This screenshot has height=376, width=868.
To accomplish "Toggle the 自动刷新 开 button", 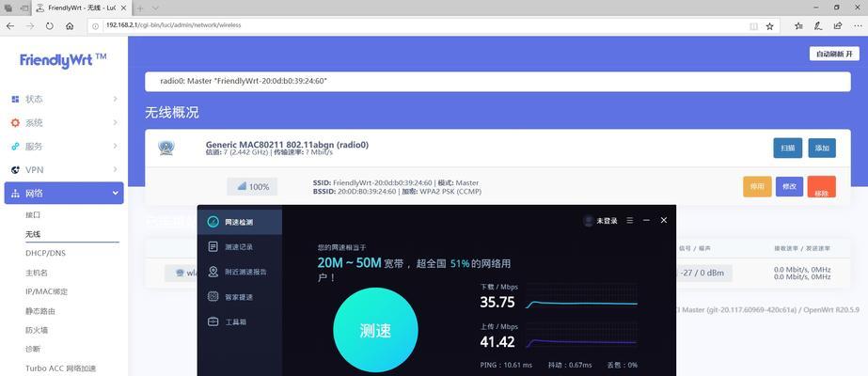I will click(x=834, y=54).
